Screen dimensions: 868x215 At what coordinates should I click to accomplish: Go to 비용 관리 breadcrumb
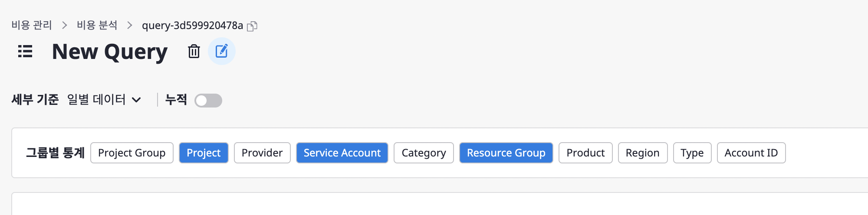click(32, 25)
